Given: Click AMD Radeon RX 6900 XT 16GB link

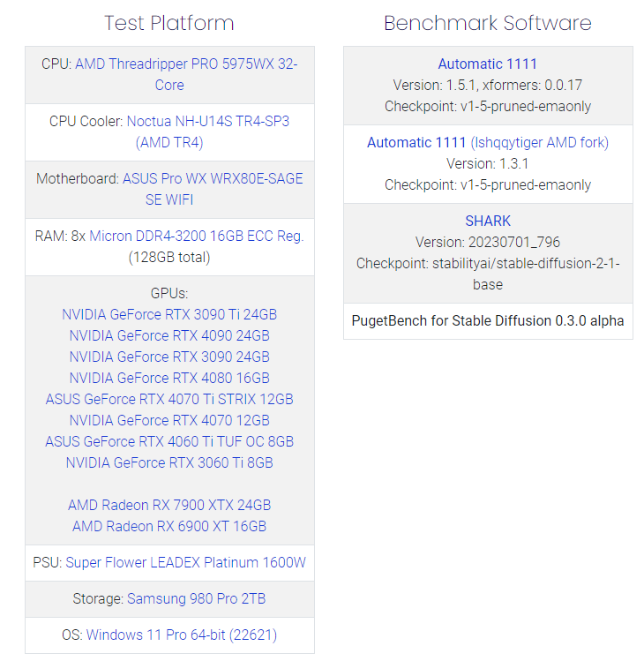Looking at the screenshot, I should coord(169,526).
